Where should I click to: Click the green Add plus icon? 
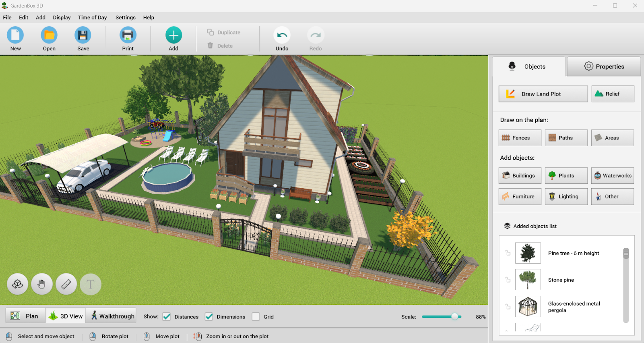coord(173,35)
